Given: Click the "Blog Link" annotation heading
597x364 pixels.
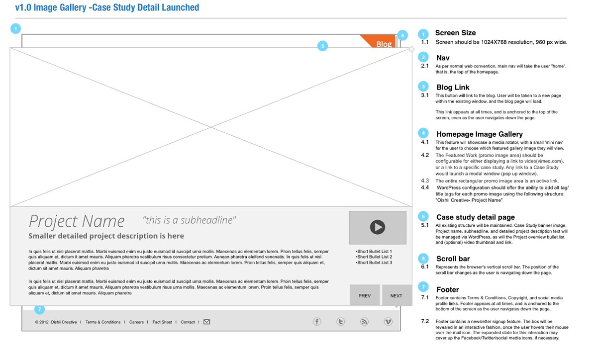Looking at the screenshot, I should [x=453, y=88].
